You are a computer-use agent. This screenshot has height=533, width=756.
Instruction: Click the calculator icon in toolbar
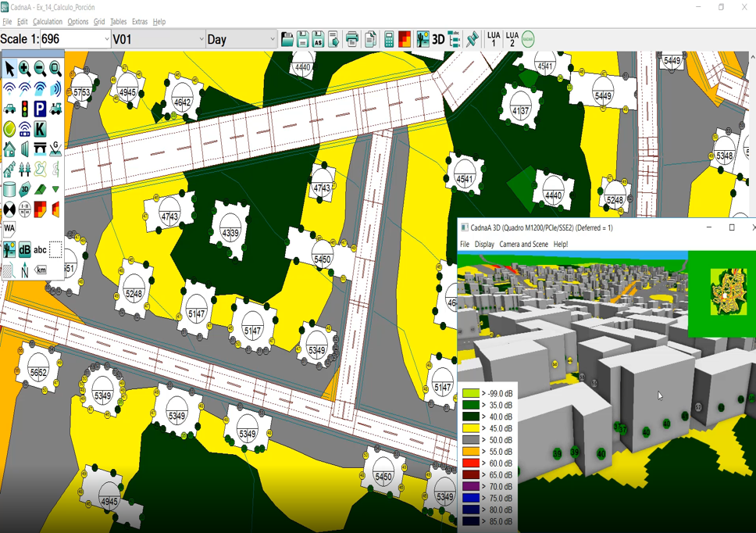coord(389,39)
